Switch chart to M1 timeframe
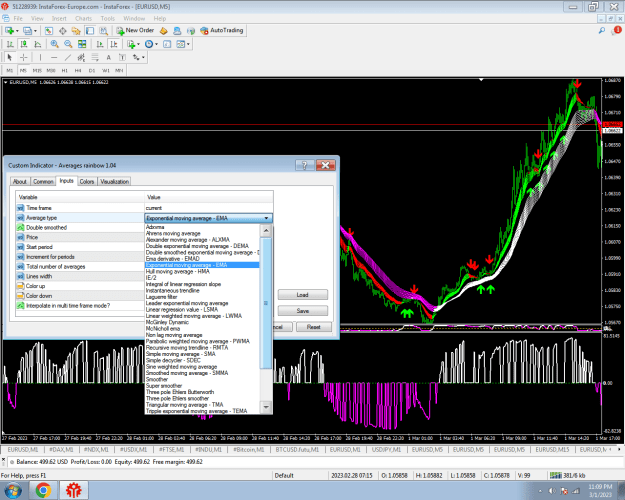 [10, 71]
